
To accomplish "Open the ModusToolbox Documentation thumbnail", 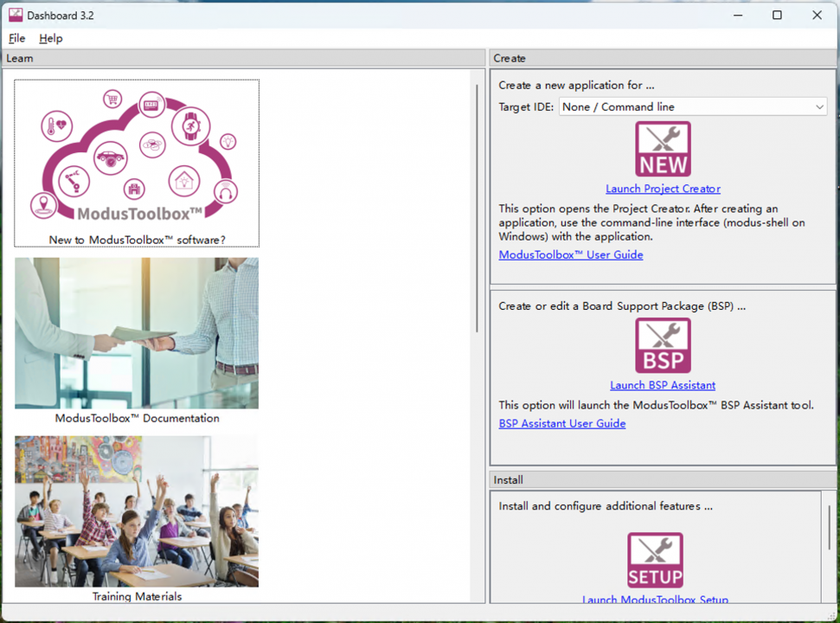I will pyautogui.click(x=137, y=333).
